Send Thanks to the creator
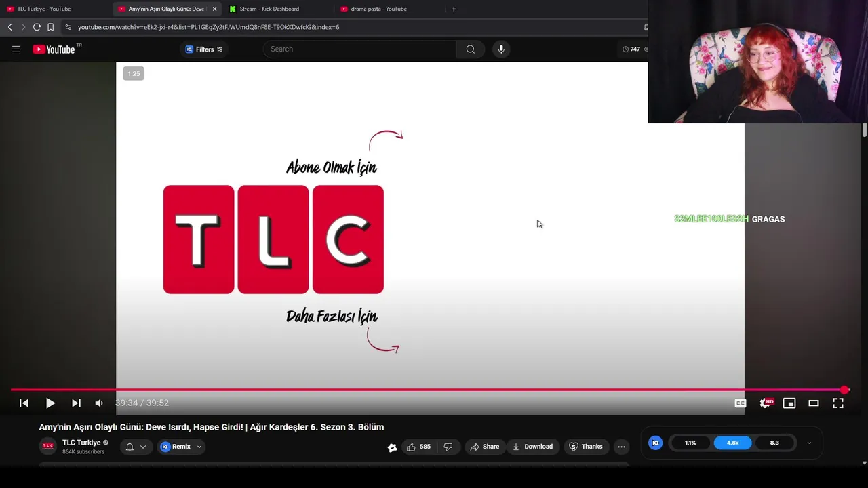 (x=585, y=447)
